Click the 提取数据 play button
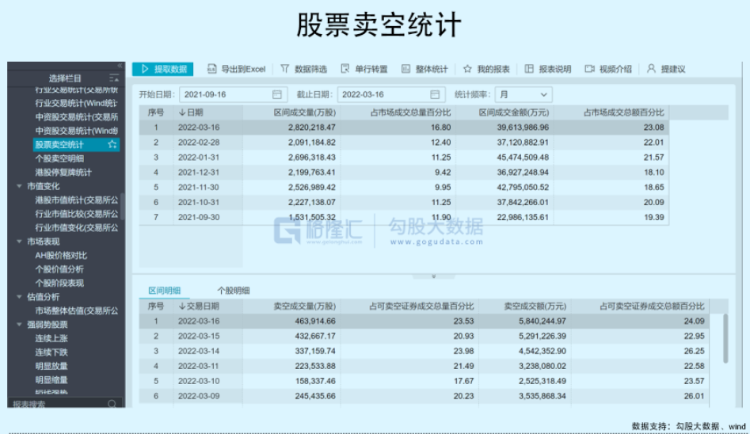This screenshot has height=434, width=750. (x=163, y=69)
